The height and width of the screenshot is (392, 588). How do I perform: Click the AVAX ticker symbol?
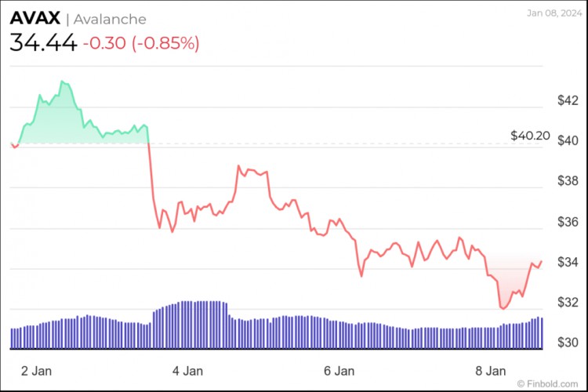34,18
